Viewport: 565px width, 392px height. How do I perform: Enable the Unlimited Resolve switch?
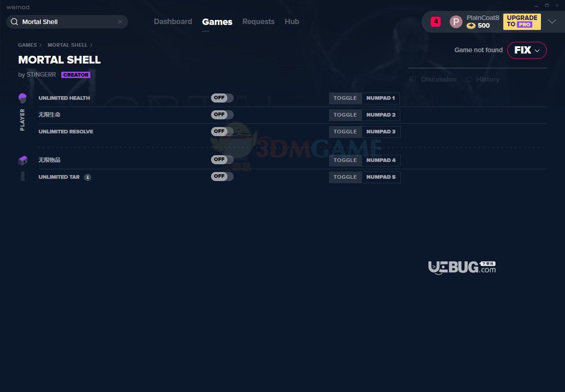(222, 132)
